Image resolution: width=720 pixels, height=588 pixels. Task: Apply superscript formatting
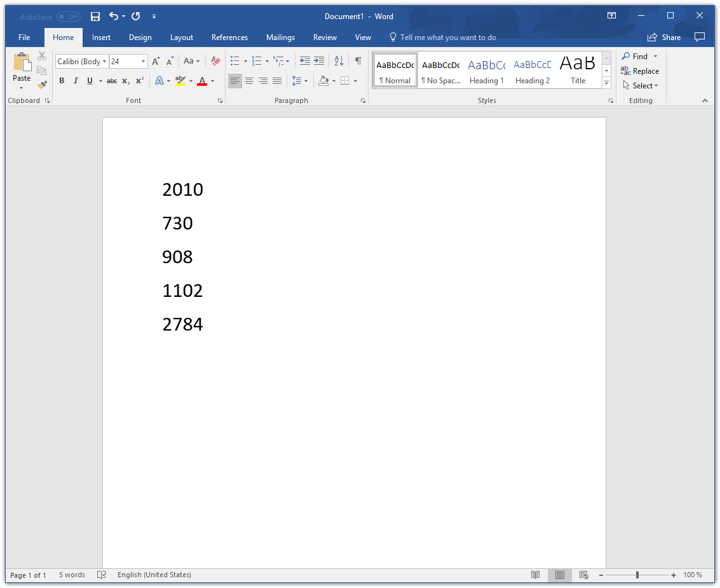pyautogui.click(x=140, y=81)
